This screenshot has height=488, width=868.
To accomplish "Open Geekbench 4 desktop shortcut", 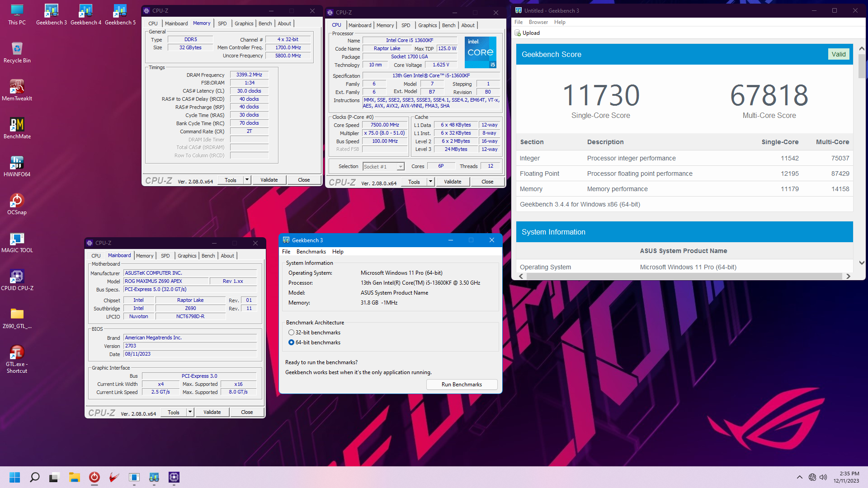I will tap(85, 14).
